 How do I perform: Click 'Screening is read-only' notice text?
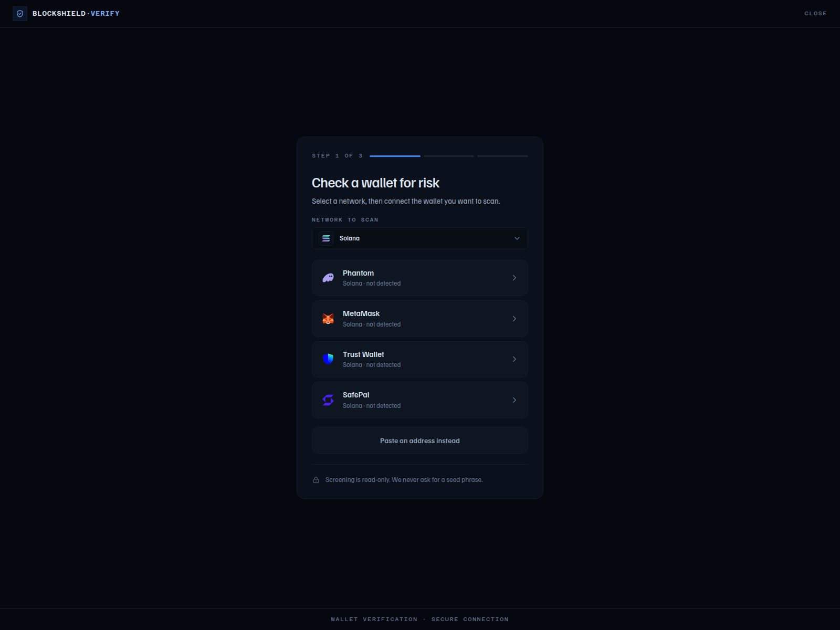[x=404, y=480]
